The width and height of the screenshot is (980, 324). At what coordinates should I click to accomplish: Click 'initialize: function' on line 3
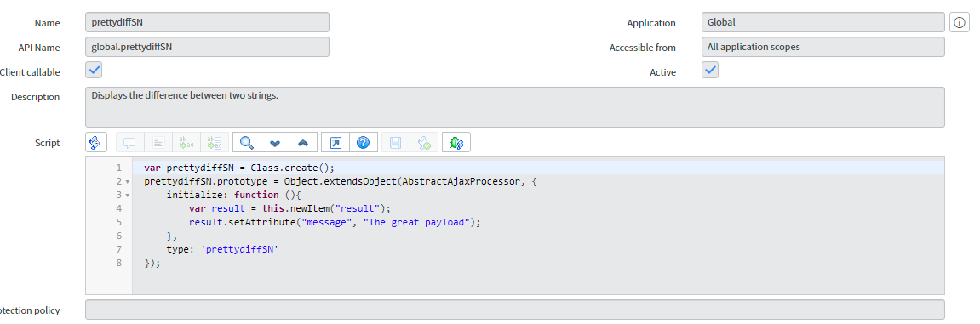pyautogui.click(x=222, y=196)
